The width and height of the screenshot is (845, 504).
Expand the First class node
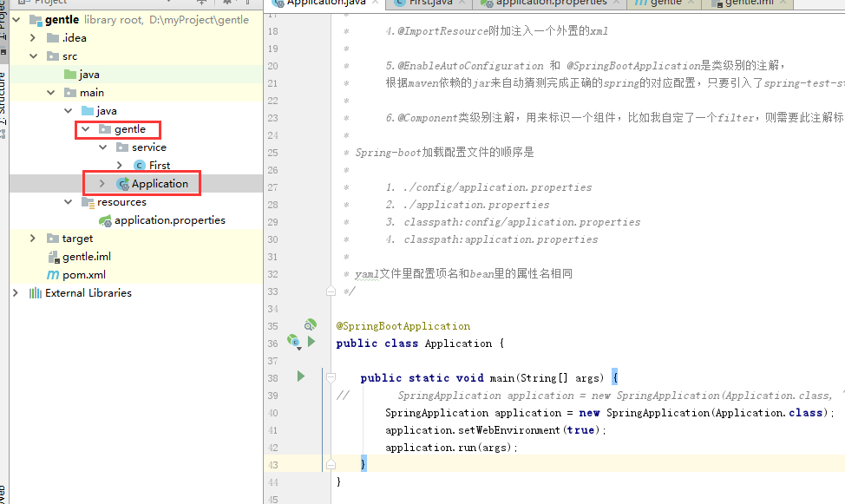pyautogui.click(x=120, y=166)
